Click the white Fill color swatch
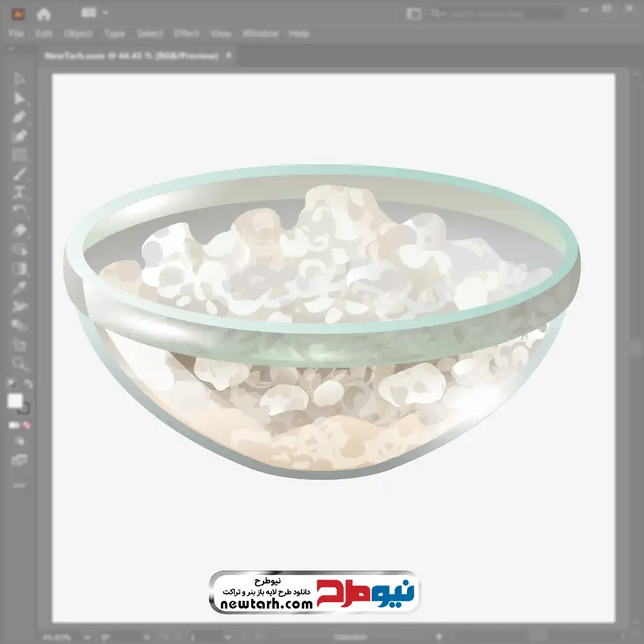 pos(15,401)
